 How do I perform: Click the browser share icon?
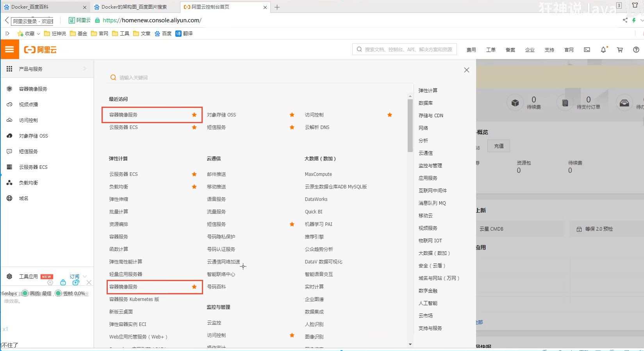[625, 20]
